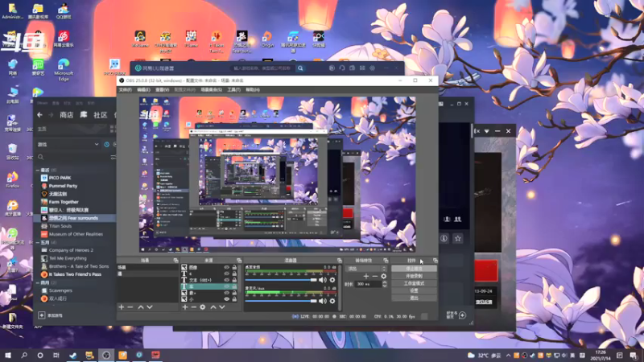The image size is (644, 362).
Task: Open the Tools menu in OBS
Action: pyautogui.click(x=233, y=89)
